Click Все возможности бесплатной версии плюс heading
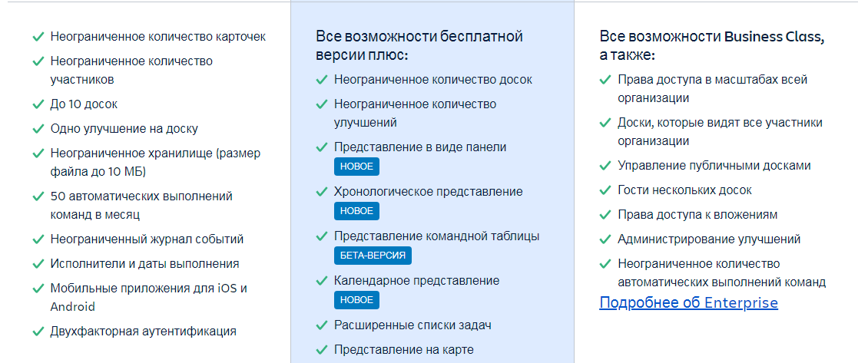This screenshot has width=868, height=363. (x=419, y=45)
